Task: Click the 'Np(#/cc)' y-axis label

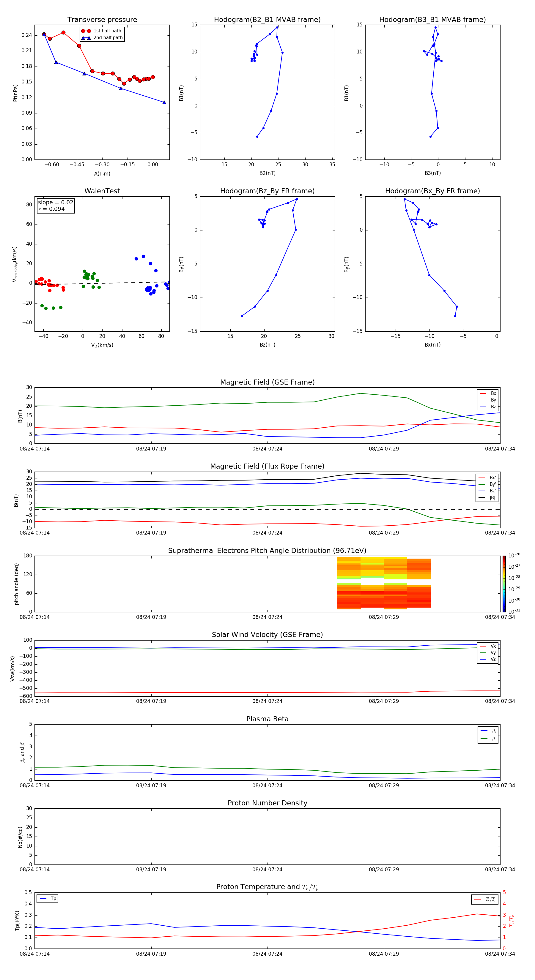Action: [20, 837]
